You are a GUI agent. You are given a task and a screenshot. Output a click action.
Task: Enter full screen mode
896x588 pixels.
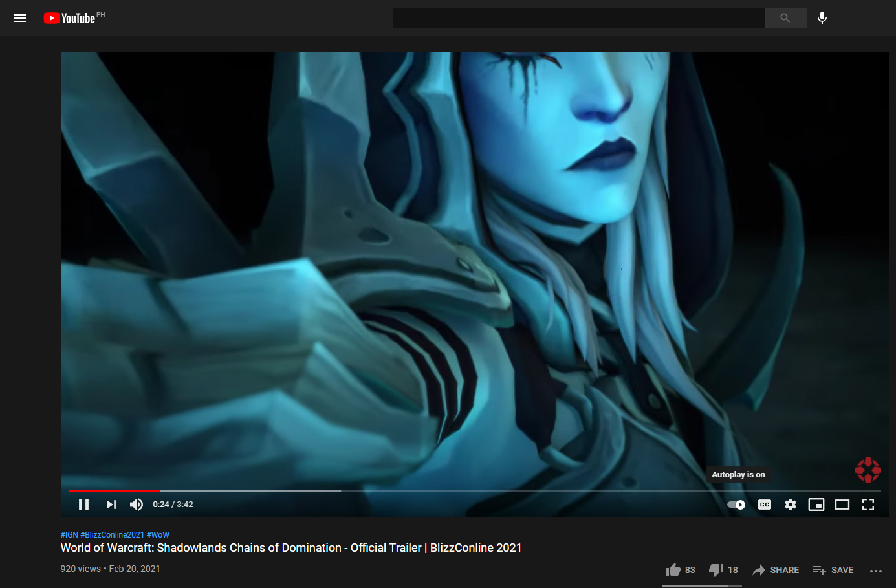coord(868,505)
